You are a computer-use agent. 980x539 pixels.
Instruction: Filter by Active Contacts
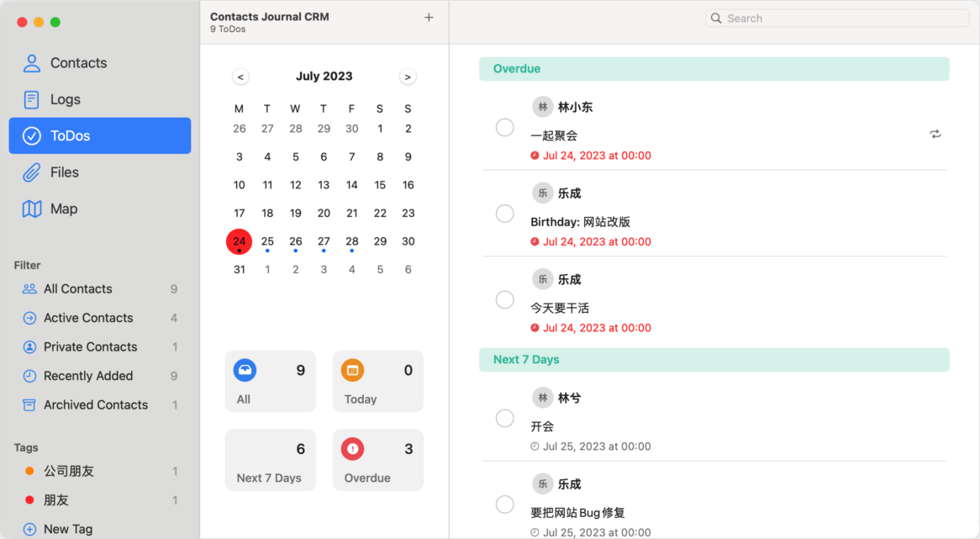pyautogui.click(x=100, y=318)
